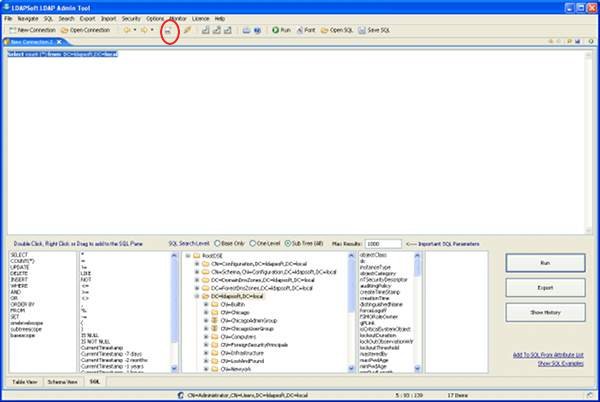This screenshot has width=600, height=402.
Task: Click the attribute list scrollbar down arrow
Action: 417,369
